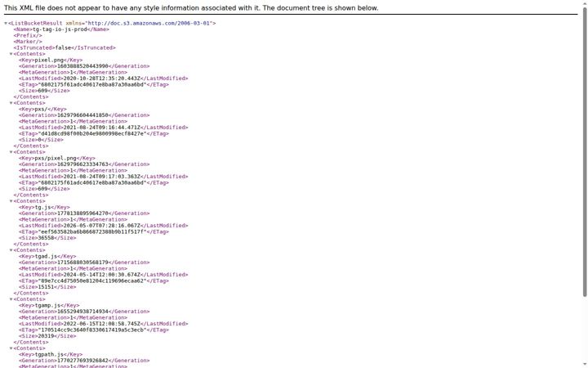The image size is (588, 368).
Task: Collapse the Contents node directly above Key tgad.js
Action: [x=11, y=250]
